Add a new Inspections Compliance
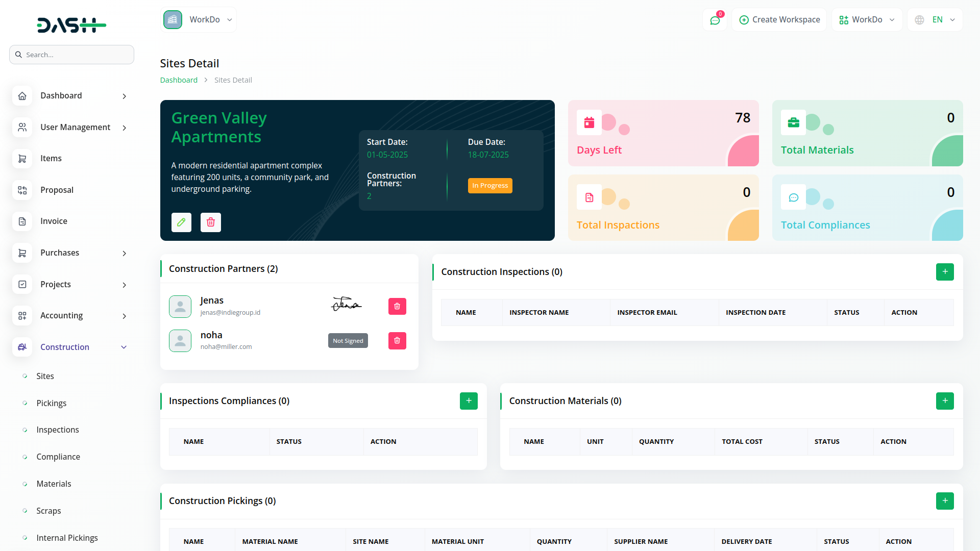 [468, 401]
